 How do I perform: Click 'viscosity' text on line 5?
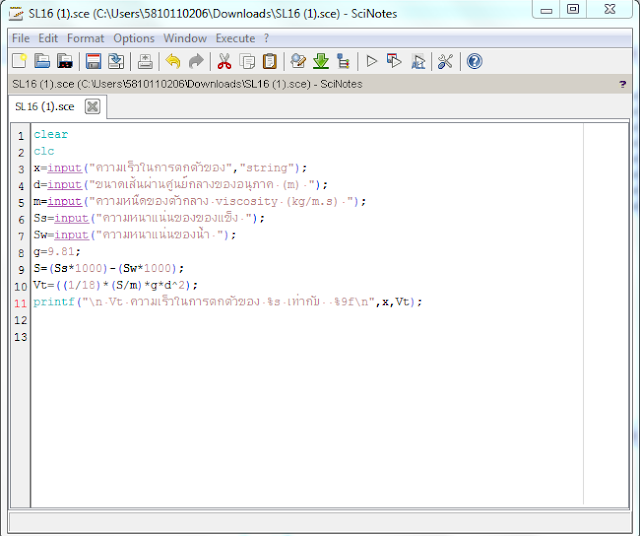click(247, 201)
